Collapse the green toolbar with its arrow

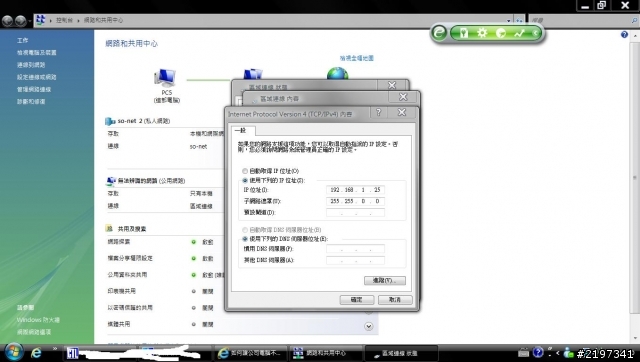pyautogui.click(x=536, y=33)
